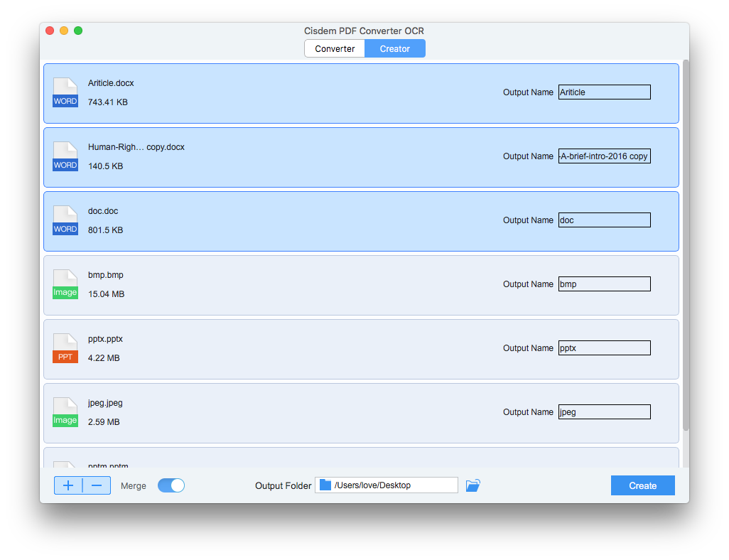This screenshot has width=729, height=560.
Task: Edit output name field for Ariticle
Action: pos(605,92)
